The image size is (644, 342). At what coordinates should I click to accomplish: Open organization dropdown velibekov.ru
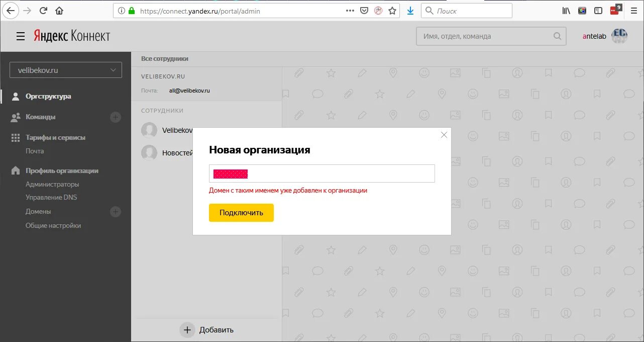tap(66, 70)
